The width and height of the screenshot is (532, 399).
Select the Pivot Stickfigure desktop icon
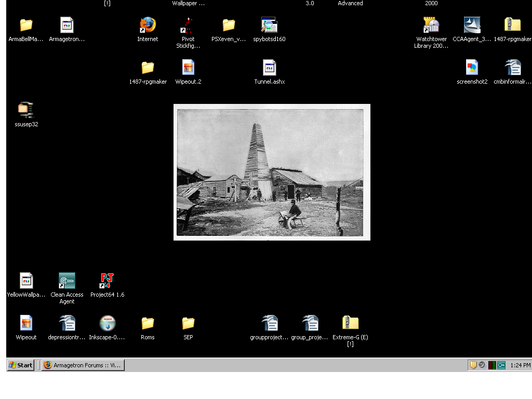pyautogui.click(x=188, y=25)
